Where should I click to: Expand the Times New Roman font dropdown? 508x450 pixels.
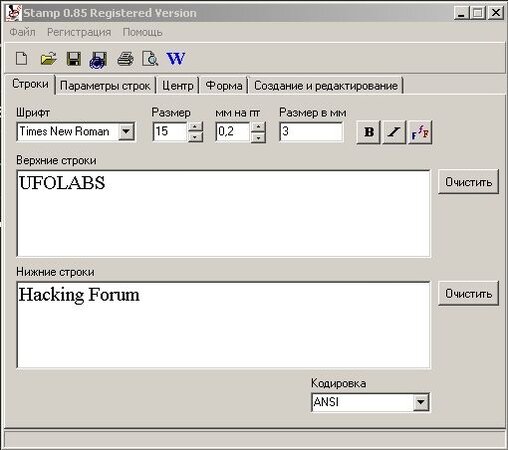coord(126,132)
